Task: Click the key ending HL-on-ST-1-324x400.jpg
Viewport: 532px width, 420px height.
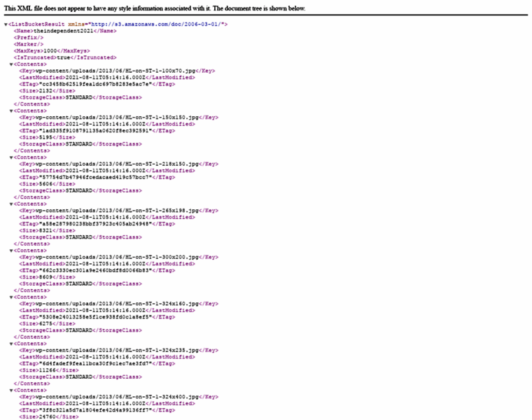Action: tap(117, 397)
